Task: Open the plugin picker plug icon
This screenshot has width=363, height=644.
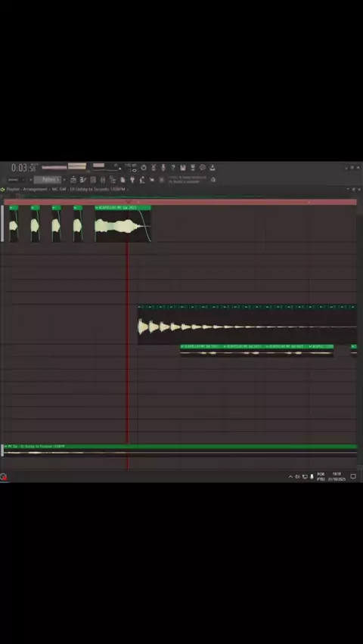Action: [132, 179]
